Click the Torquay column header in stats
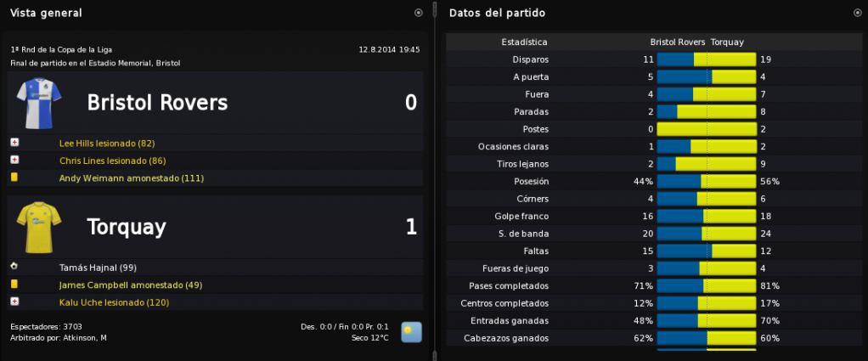This screenshot has width=868, height=361. [727, 42]
